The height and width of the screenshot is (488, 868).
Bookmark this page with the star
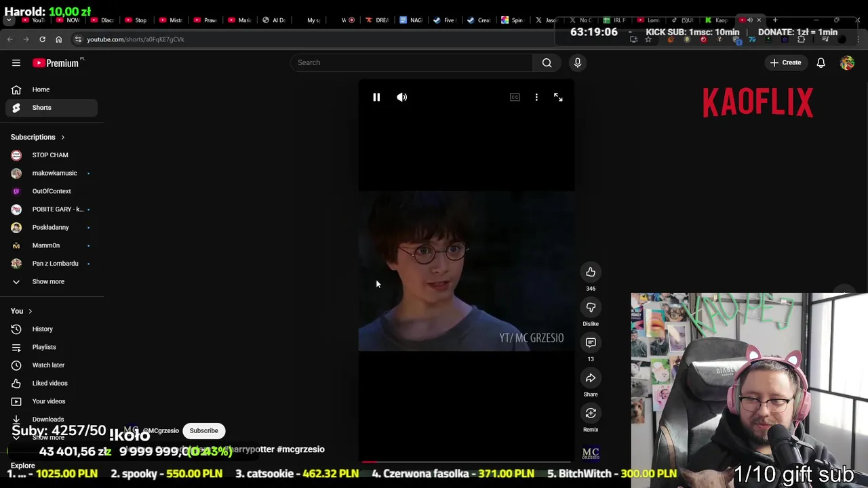(648, 39)
